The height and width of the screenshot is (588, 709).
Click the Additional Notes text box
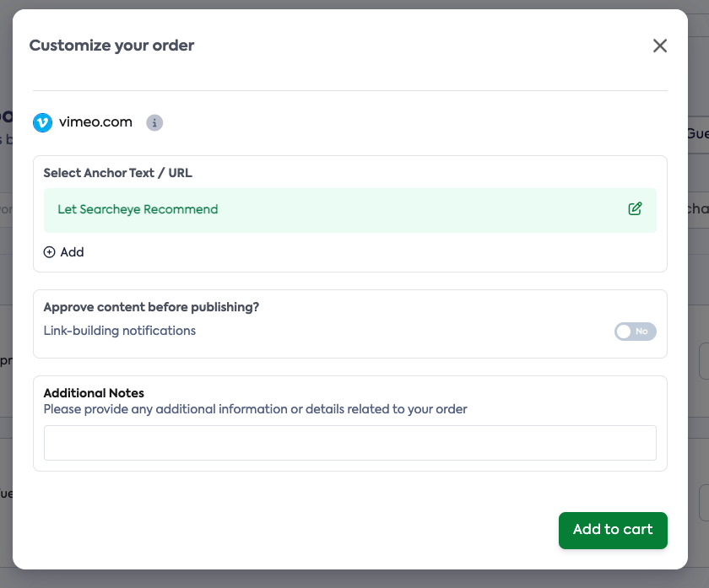point(350,442)
